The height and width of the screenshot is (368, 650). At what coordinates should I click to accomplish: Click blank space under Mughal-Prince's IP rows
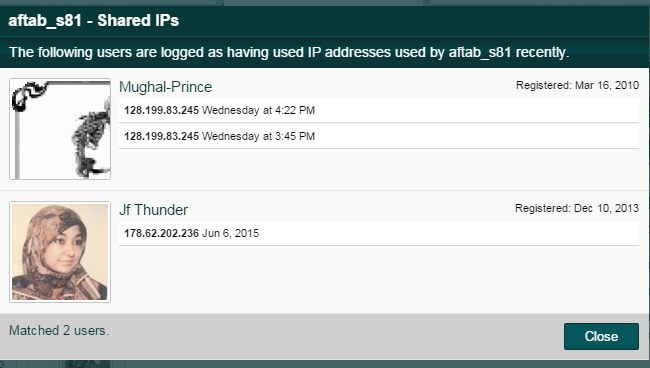pyautogui.click(x=378, y=168)
